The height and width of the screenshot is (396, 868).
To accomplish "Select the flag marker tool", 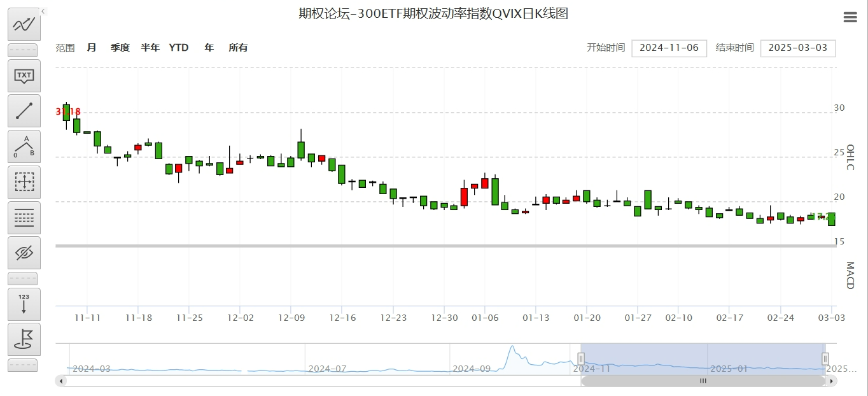I will tap(24, 339).
